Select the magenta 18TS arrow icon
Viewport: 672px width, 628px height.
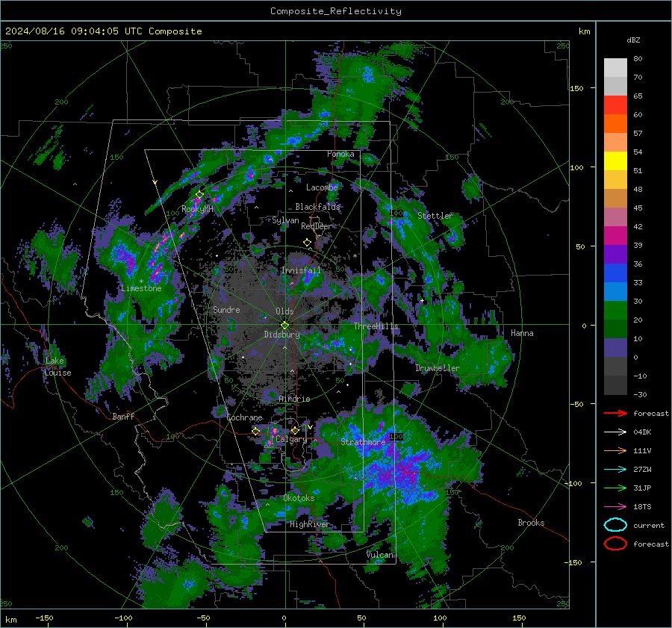click(x=615, y=507)
